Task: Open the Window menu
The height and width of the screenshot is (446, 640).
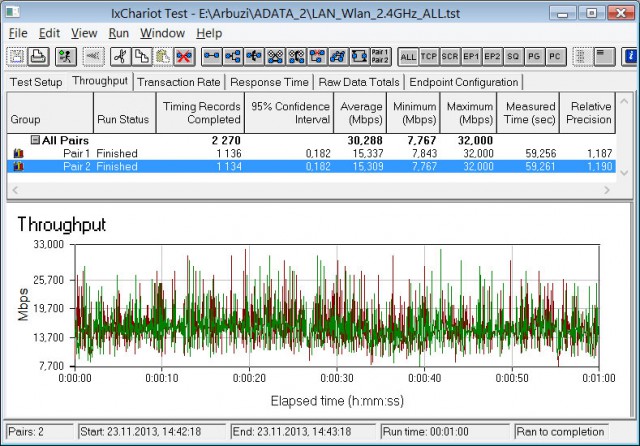Action: coord(162,33)
